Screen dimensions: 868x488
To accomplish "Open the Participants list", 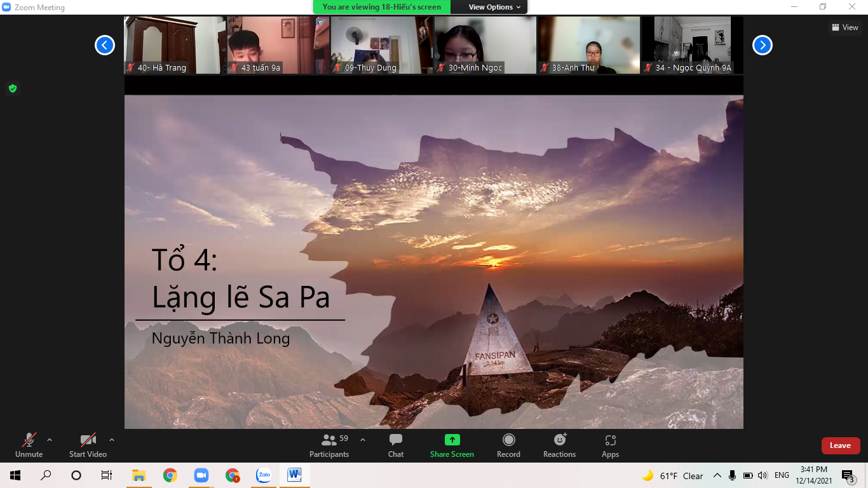I will pos(329,445).
